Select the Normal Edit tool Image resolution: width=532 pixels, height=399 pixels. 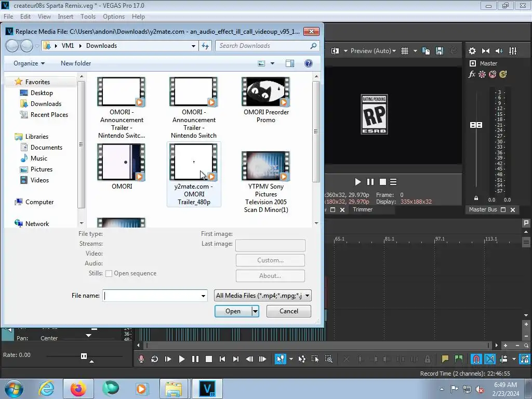pyautogui.click(x=280, y=359)
